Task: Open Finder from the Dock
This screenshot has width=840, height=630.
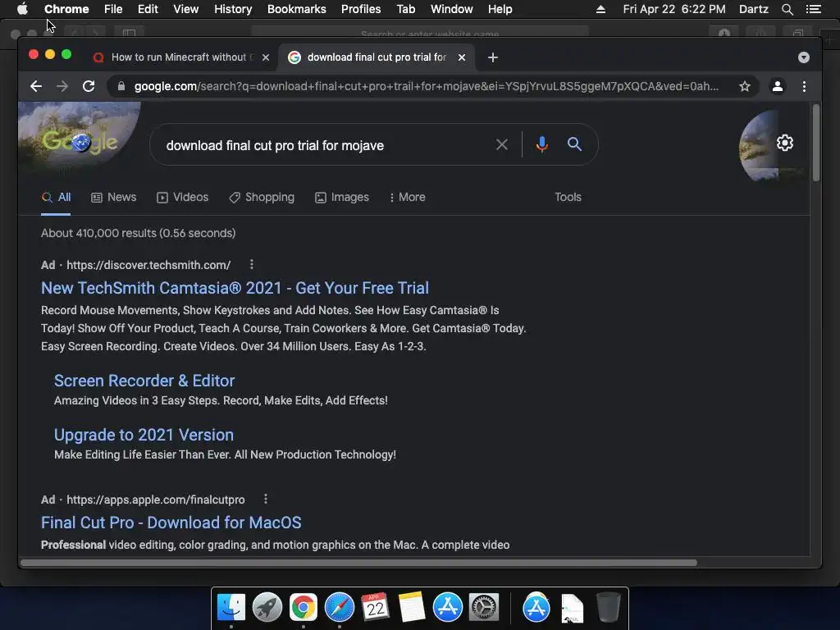Action: point(231,608)
